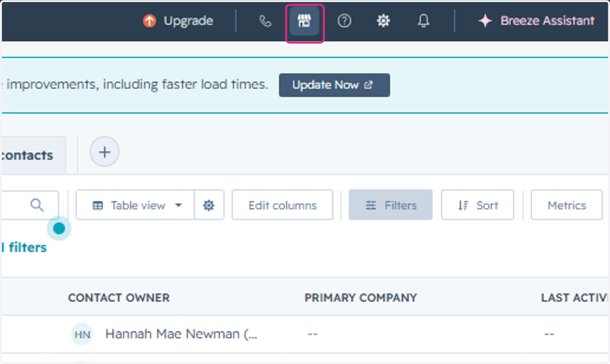The image size is (610, 364).
Task: Click Edit columns button
Action: click(283, 205)
